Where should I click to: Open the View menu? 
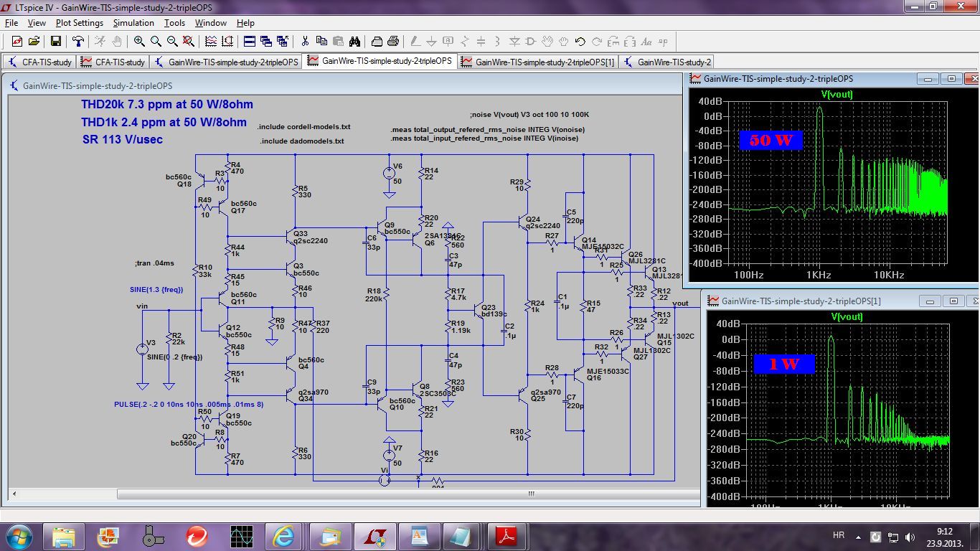coord(37,23)
